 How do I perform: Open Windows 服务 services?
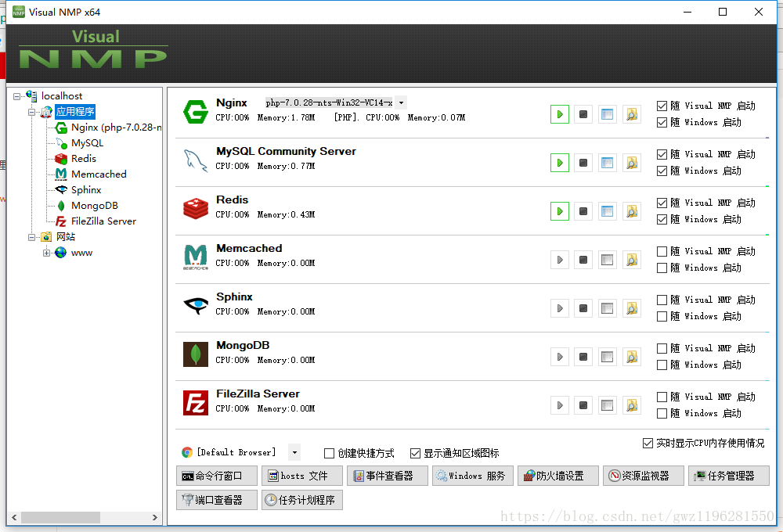[472, 476]
